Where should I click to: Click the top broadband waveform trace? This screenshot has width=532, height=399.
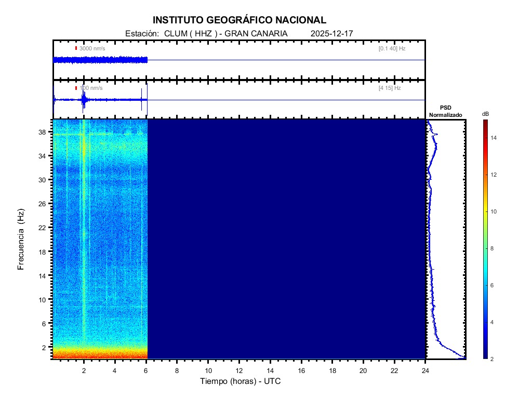coord(100,60)
